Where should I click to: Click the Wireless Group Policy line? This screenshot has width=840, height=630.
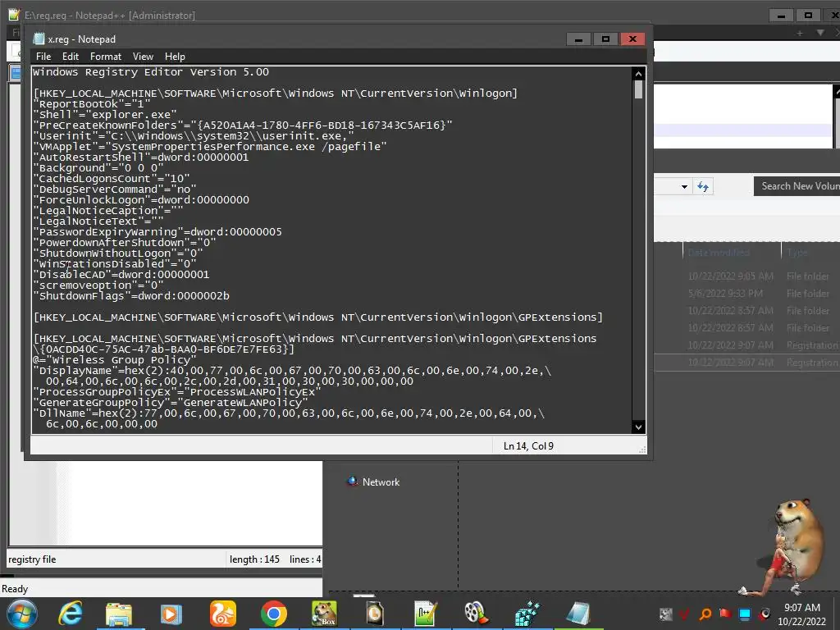click(x=115, y=360)
